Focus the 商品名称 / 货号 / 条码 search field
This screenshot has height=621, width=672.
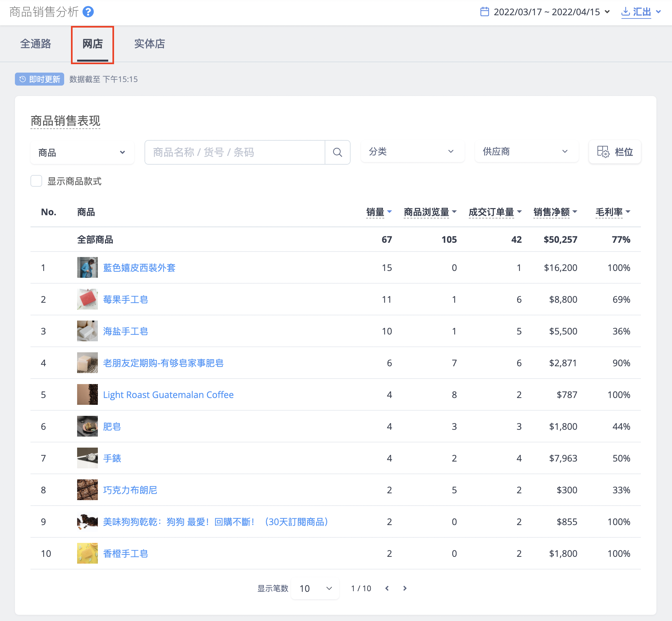point(235,152)
